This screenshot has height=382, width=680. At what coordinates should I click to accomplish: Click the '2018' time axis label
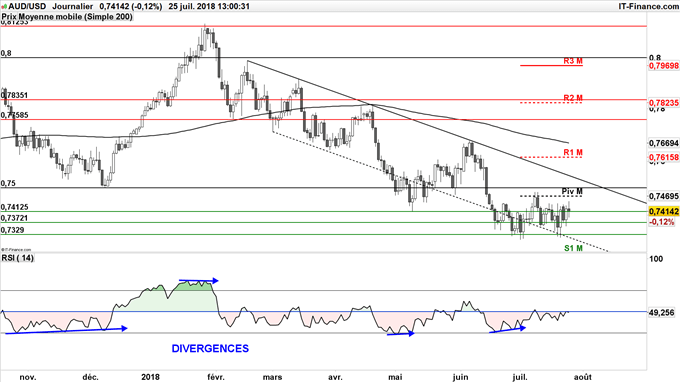pyautogui.click(x=150, y=377)
